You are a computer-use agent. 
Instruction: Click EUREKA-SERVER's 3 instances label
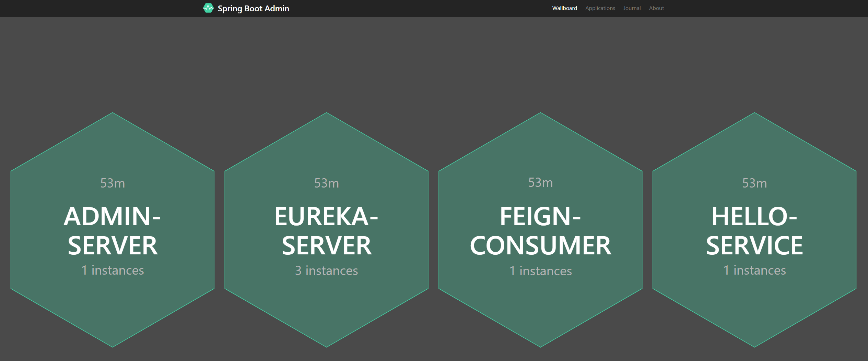click(x=326, y=270)
